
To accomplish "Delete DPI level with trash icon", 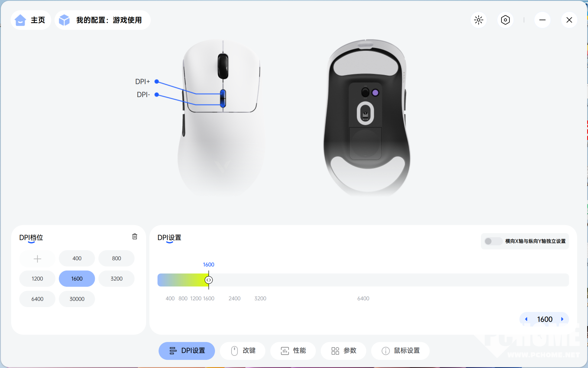I will pos(135,236).
